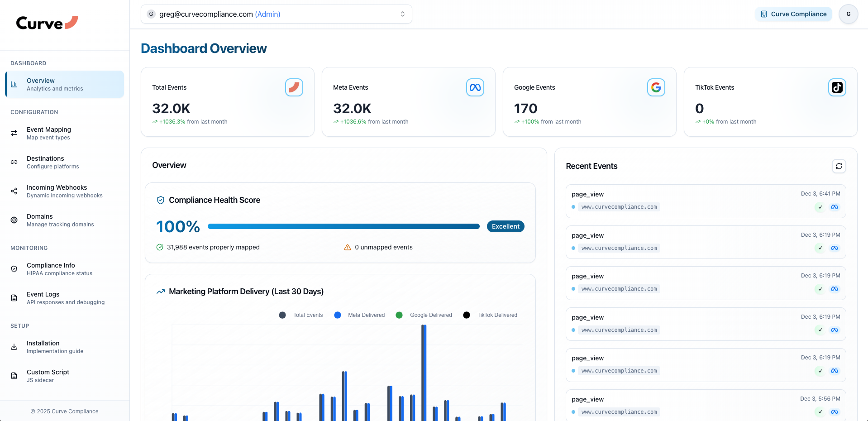
Task: Click the Meta icon on the 6:41 PM event
Action: [x=835, y=207]
